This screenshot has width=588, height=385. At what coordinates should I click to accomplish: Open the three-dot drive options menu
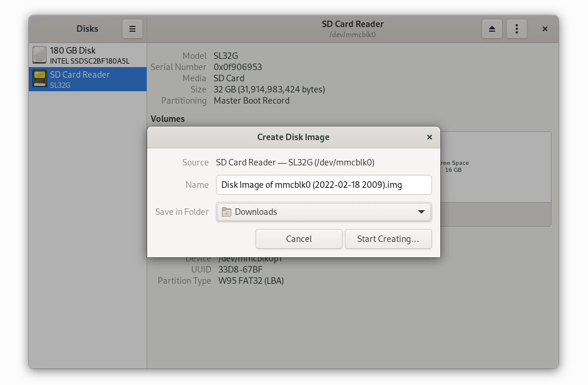(x=517, y=28)
